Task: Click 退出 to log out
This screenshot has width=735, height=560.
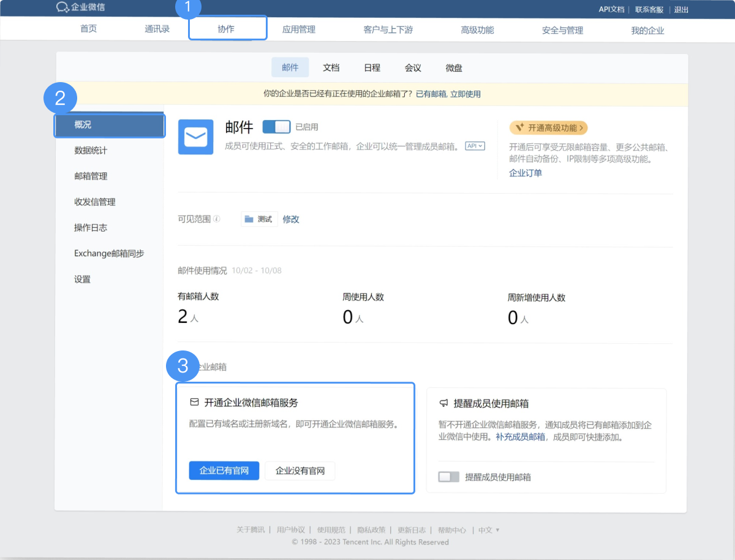Action: pos(681,9)
